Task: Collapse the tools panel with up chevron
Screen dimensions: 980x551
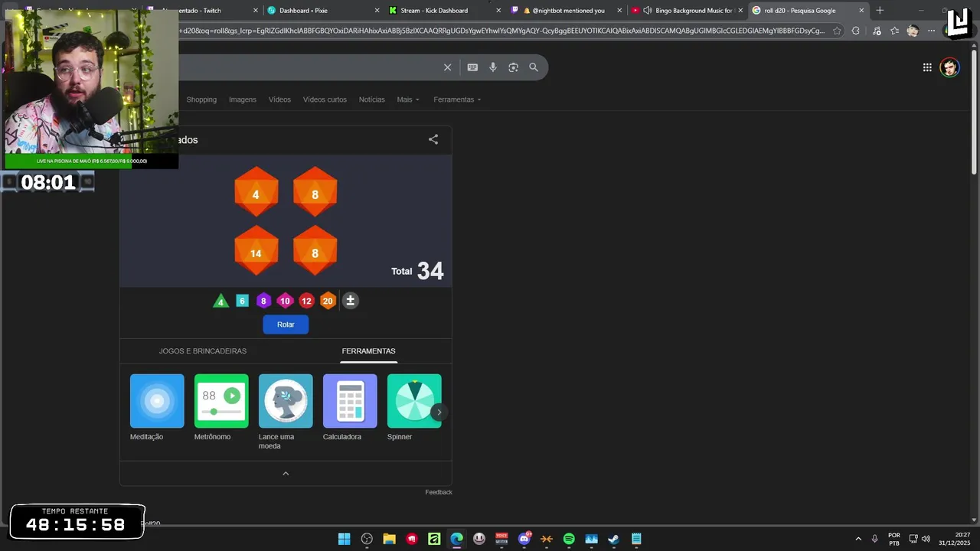Action: pos(286,474)
